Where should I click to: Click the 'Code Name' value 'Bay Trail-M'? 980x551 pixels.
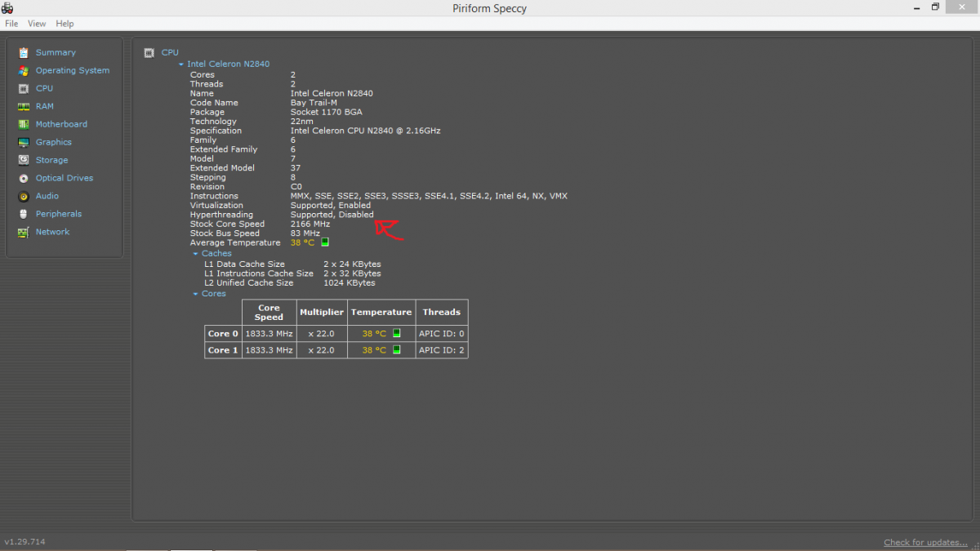coord(314,103)
